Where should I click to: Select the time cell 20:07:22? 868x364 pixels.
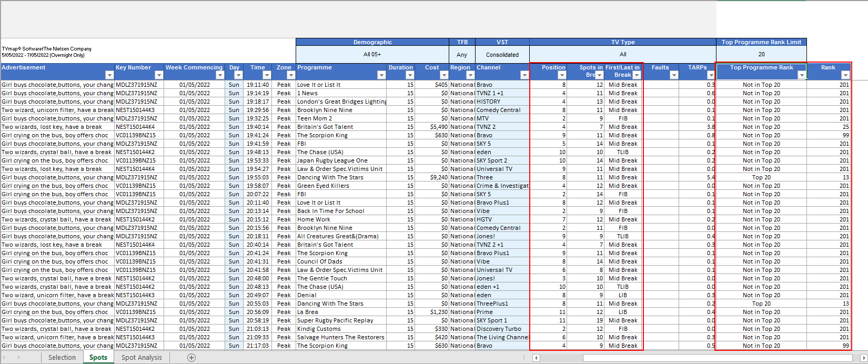pos(258,194)
